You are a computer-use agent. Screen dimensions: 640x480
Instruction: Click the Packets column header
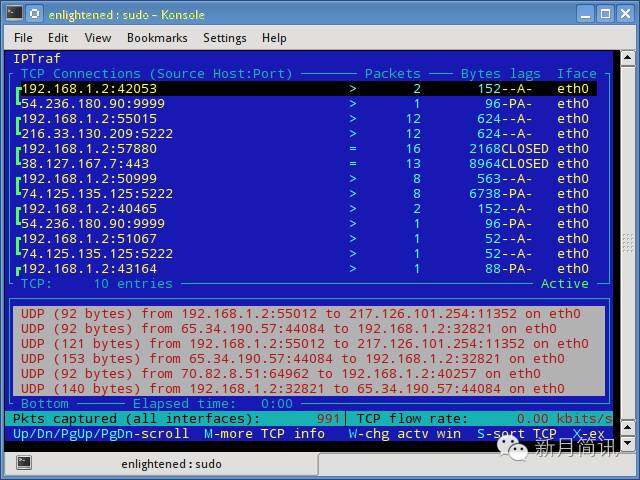(393, 74)
